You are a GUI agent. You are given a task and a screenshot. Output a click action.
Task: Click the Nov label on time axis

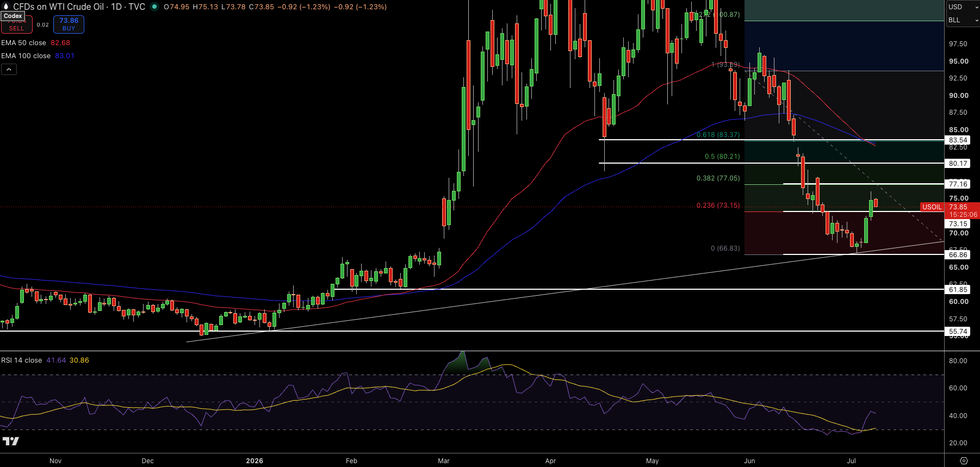click(55, 461)
